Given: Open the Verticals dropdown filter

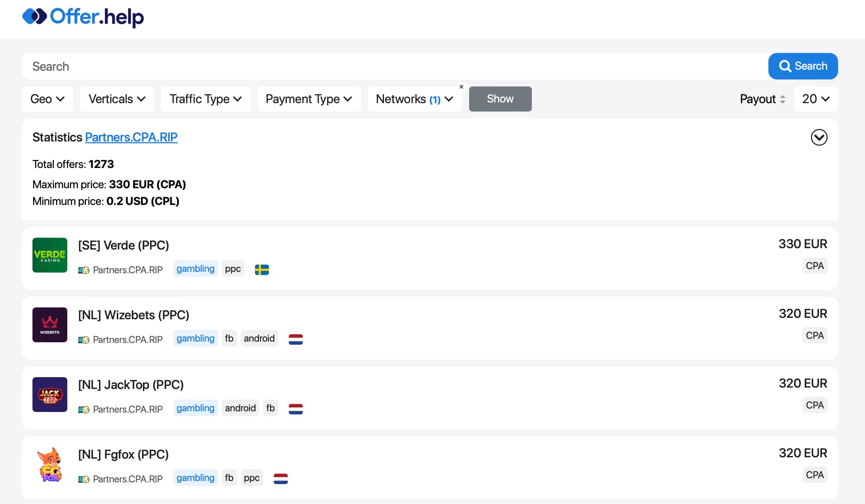Looking at the screenshot, I should (x=117, y=99).
